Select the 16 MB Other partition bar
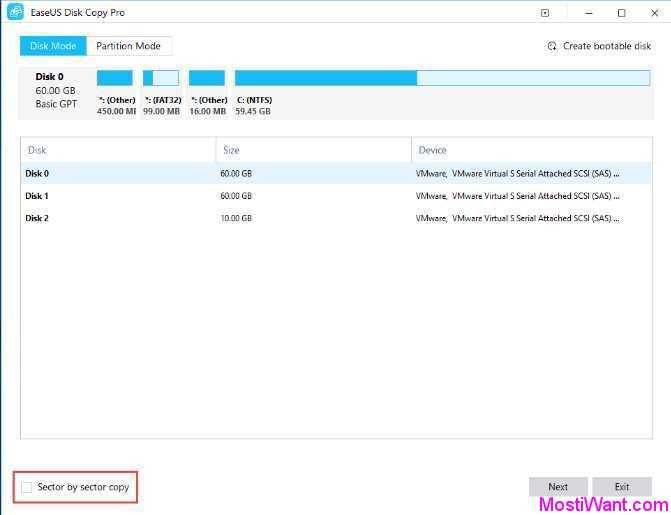Viewport: 671px width, 515px height. pyautogui.click(x=207, y=78)
